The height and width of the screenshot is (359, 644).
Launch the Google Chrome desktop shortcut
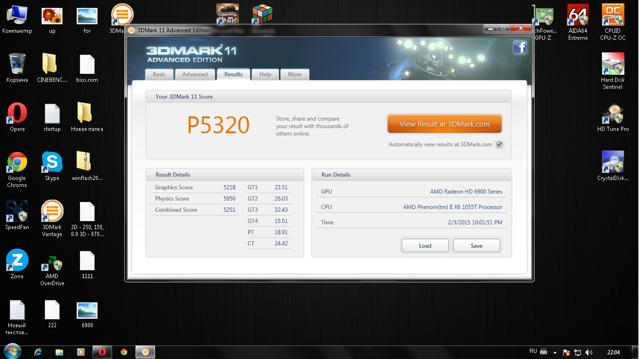click(x=17, y=170)
